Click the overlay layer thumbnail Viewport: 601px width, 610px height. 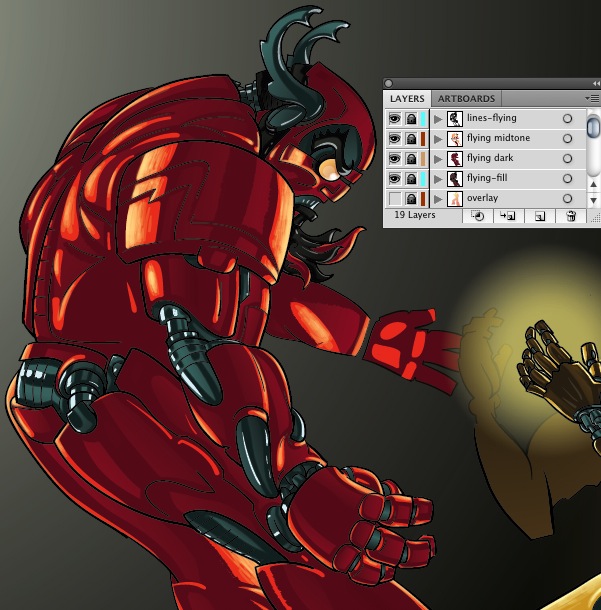point(455,199)
